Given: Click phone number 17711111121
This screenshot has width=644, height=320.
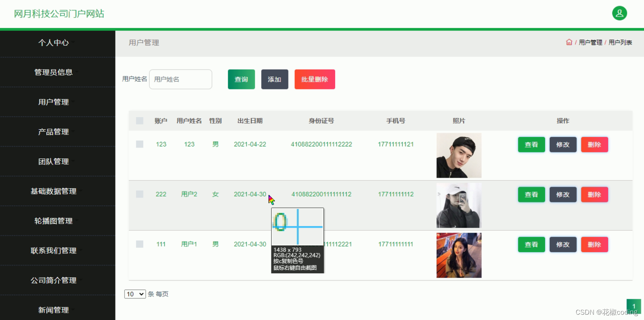Looking at the screenshot, I should coord(396,144).
